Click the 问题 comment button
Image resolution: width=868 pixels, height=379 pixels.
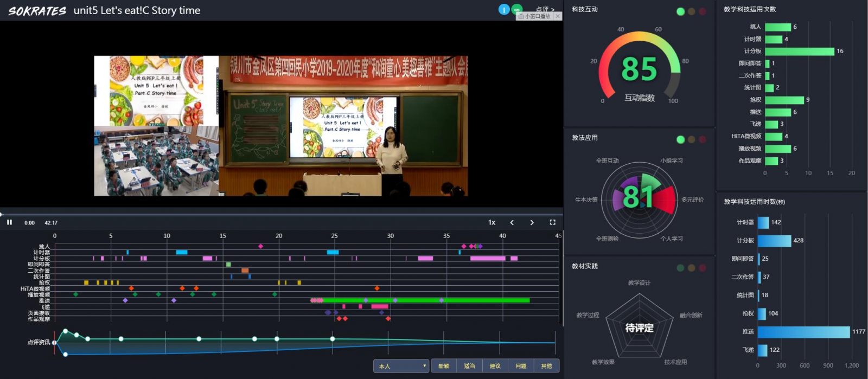(x=521, y=366)
